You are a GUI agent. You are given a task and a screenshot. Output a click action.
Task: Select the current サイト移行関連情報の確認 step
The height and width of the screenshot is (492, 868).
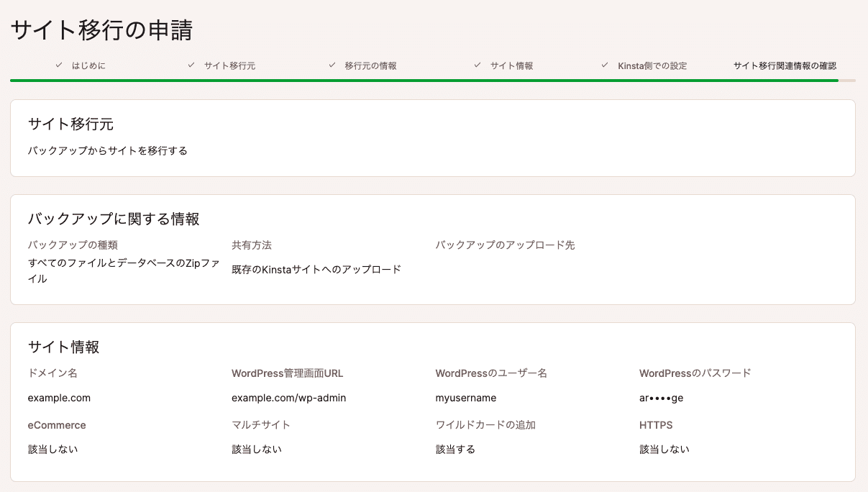[x=785, y=65]
